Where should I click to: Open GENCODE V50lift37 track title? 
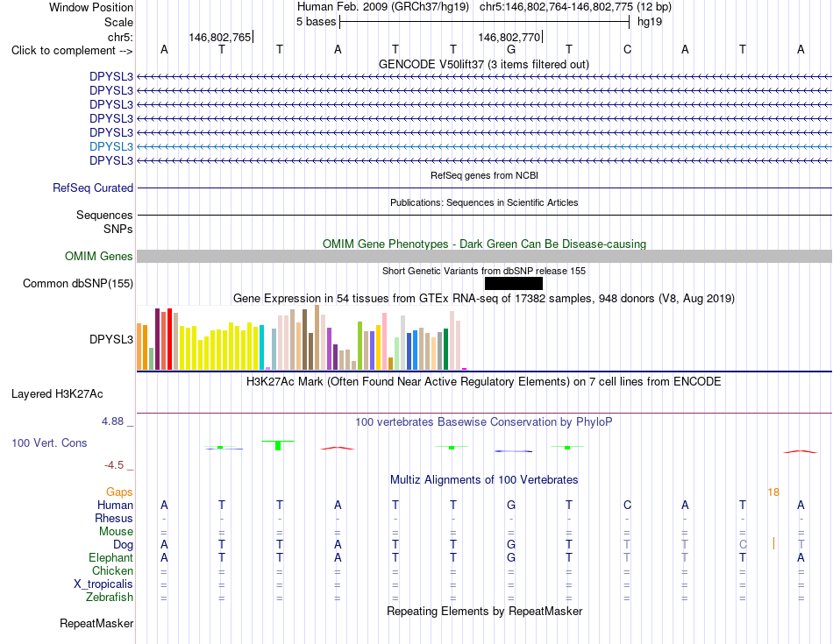[484, 65]
